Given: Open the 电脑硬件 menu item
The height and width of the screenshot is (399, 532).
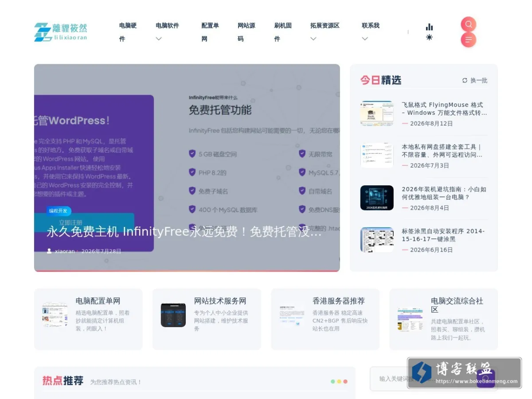Looking at the screenshot, I should (128, 32).
